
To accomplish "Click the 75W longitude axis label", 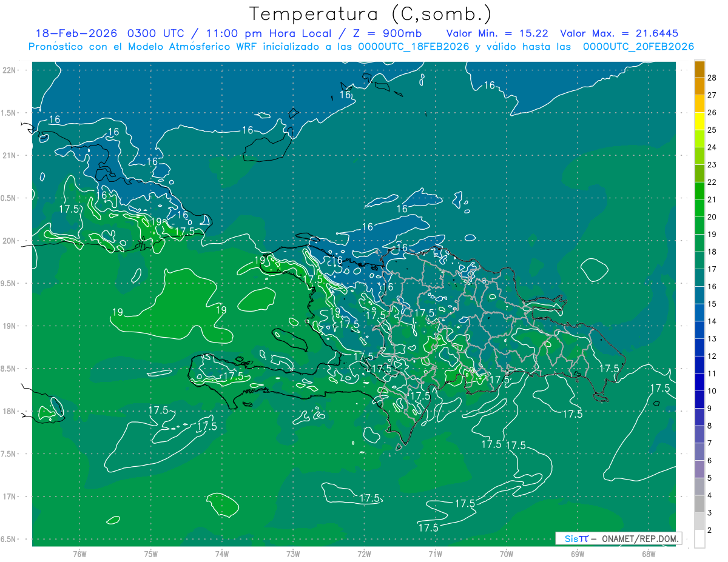I will (x=151, y=554).
